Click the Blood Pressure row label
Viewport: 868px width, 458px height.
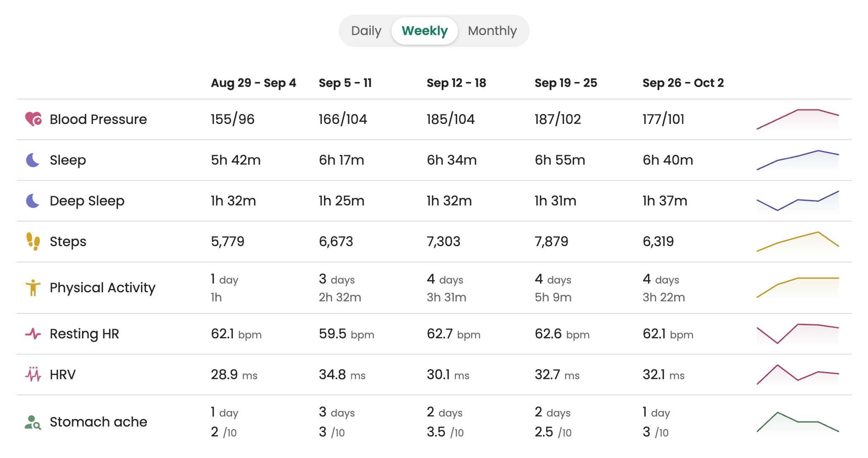98,119
